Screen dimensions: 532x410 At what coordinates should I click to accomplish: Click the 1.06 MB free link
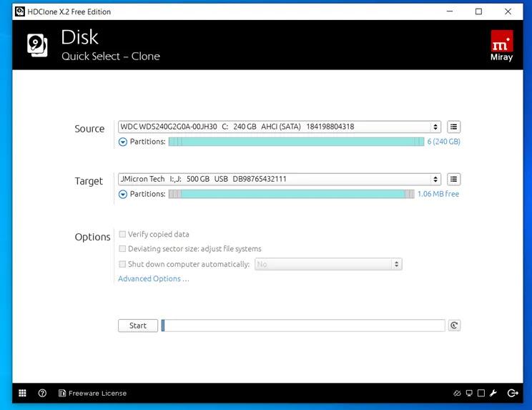point(438,194)
